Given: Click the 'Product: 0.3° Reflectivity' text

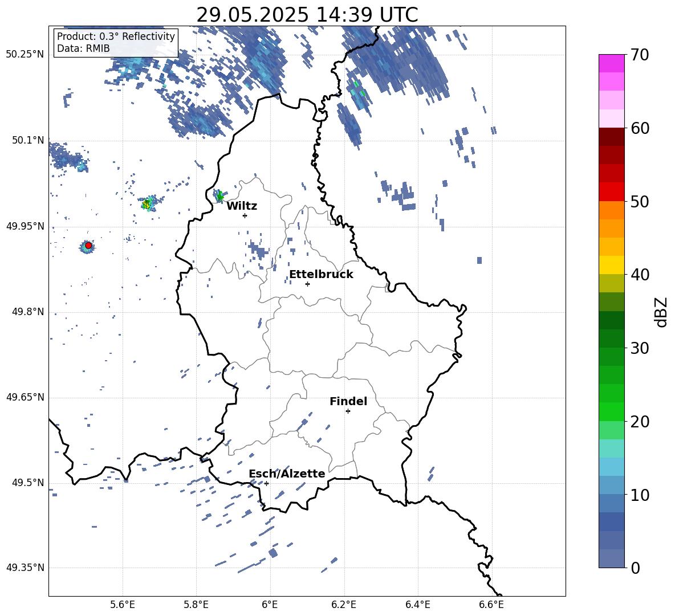Looking at the screenshot, I should click(116, 36).
